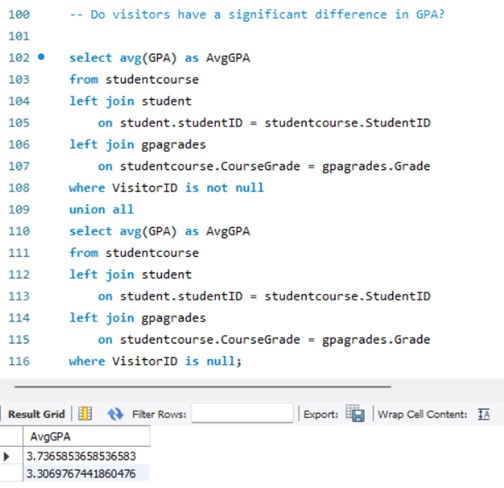
Task: Click the comment text on line 100
Action: (x=257, y=14)
